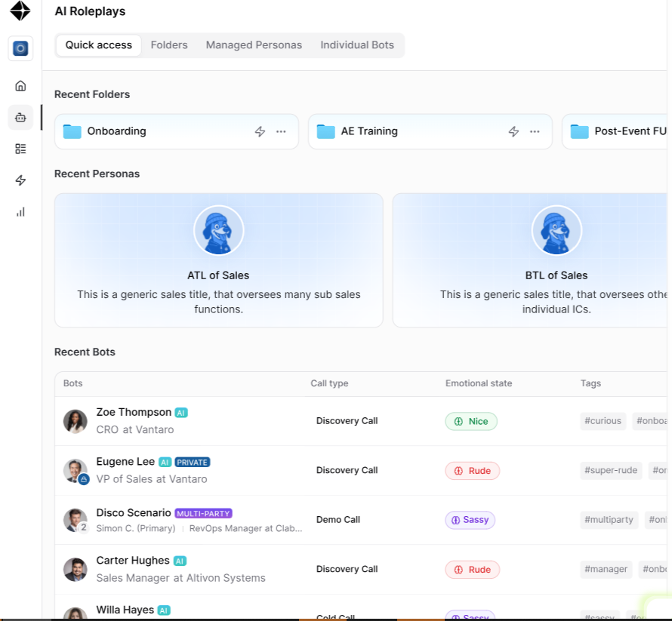The image size is (672, 621).
Task: Click the 'Simon C. (Primary)' text
Action: (136, 528)
